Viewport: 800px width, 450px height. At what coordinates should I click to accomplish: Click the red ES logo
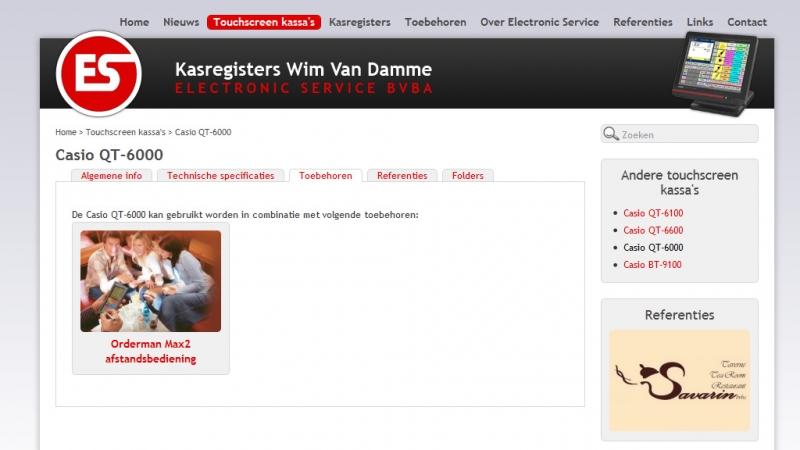coord(98,73)
